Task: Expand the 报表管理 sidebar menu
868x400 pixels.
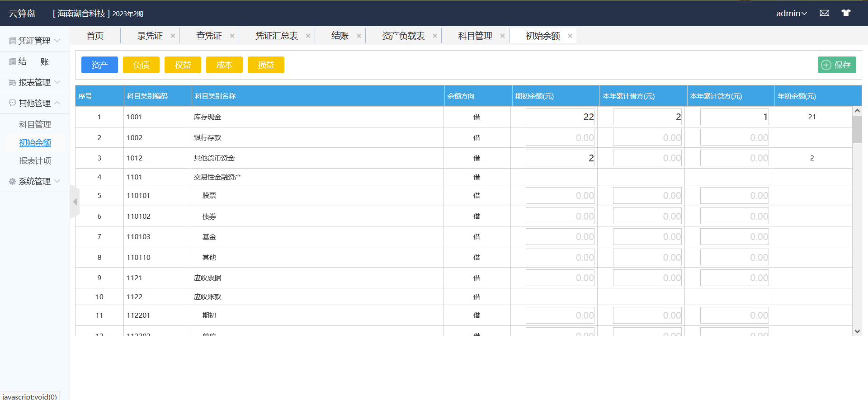Action: click(35, 82)
